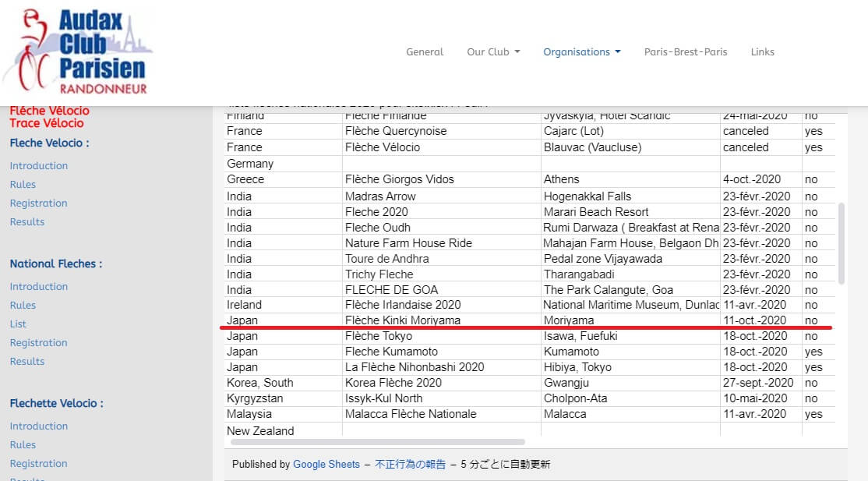Image resolution: width=868 pixels, height=481 pixels.
Task: Select the 11-oct.-2020 date cell
Action: (x=761, y=320)
